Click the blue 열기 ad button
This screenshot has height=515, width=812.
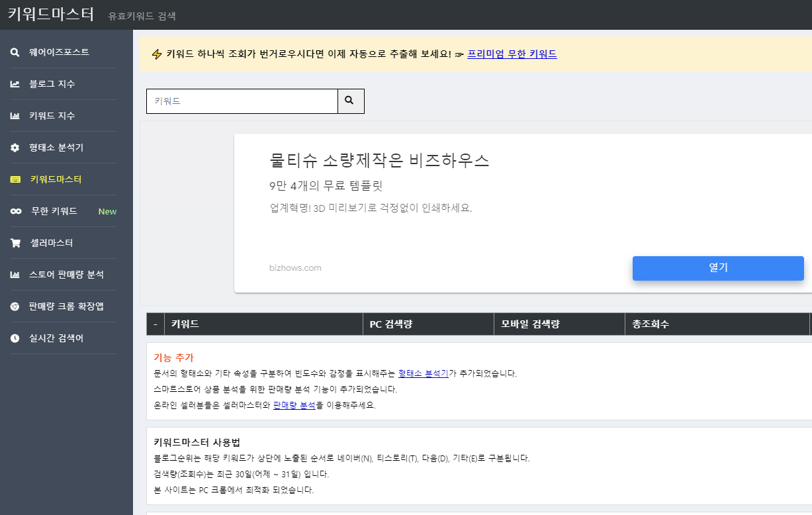click(x=718, y=268)
